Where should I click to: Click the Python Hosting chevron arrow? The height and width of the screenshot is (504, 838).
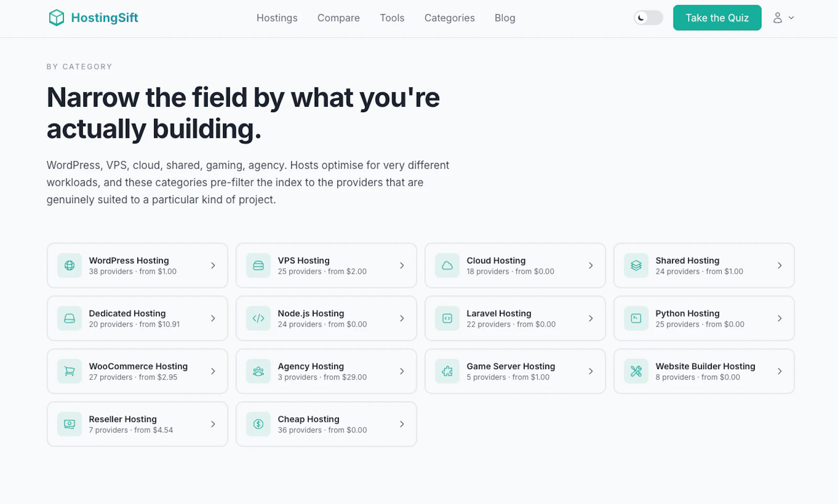[x=779, y=318]
